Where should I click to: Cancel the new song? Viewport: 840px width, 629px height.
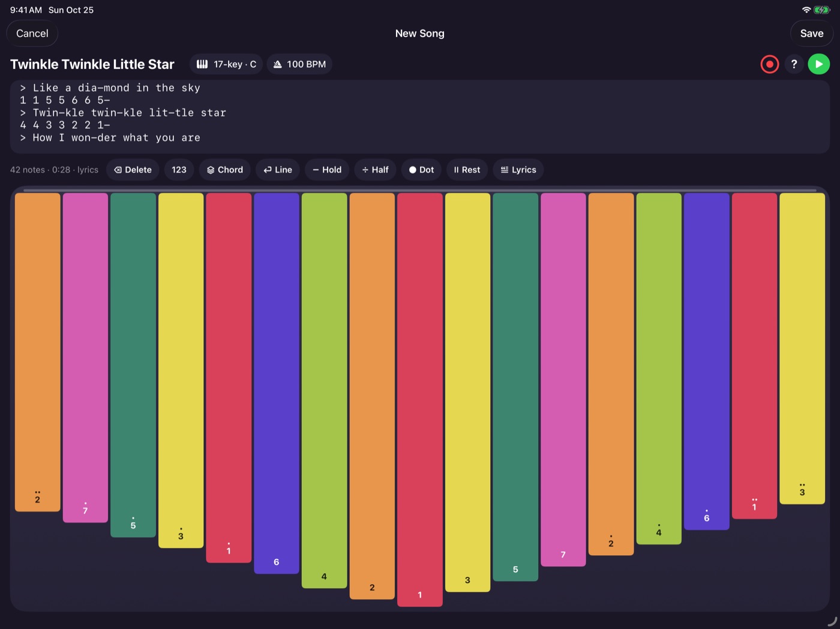tap(32, 34)
